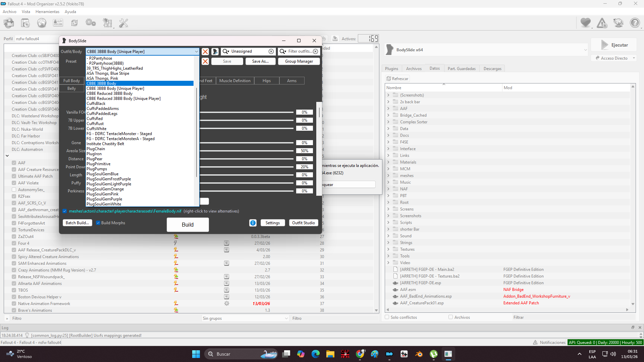The width and height of the screenshot is (644, 362).
Task: Open the Windows Start menu
Action: tap(196, 354)
